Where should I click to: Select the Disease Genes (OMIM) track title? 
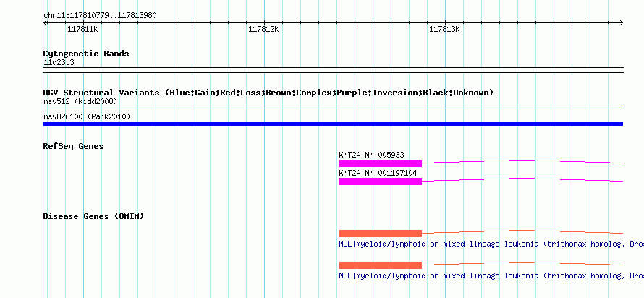coord(93,216)
